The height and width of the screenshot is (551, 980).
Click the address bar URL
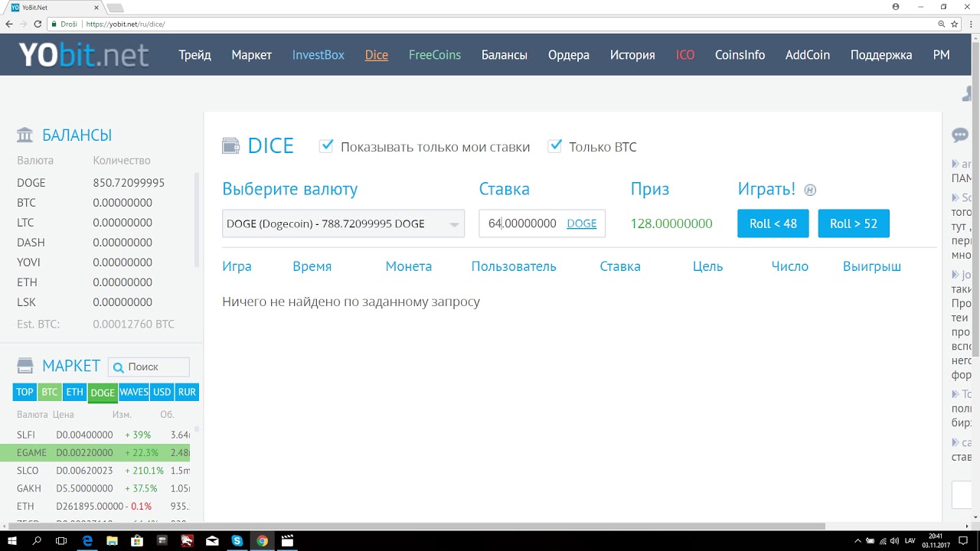126,24
